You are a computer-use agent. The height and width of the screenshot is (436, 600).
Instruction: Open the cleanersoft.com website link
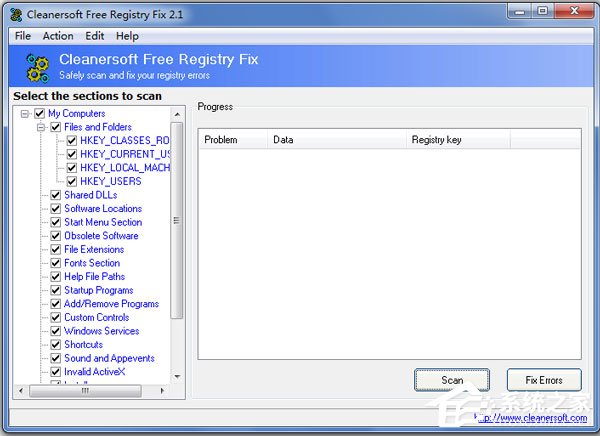click(x=531, y=418)
